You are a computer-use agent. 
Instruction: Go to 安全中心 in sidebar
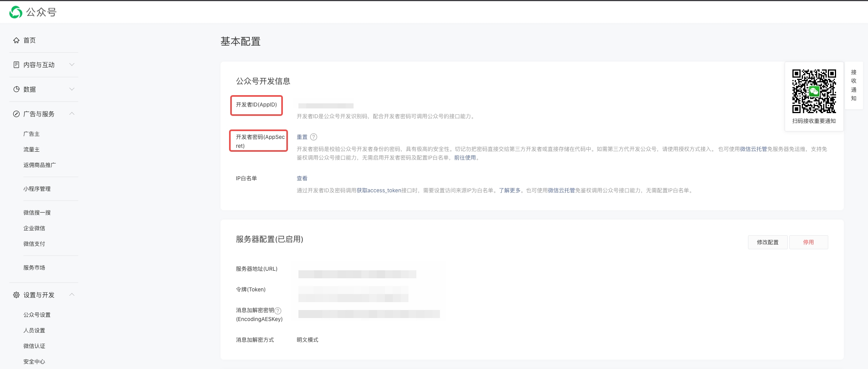tap(34, 362)
